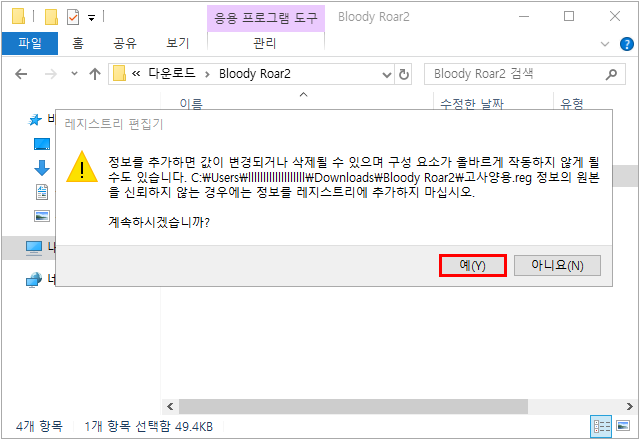This screenshot has height=440, width=640.
Task: Confirm with the 예(Y) button
Action: [x=473, y=266]
